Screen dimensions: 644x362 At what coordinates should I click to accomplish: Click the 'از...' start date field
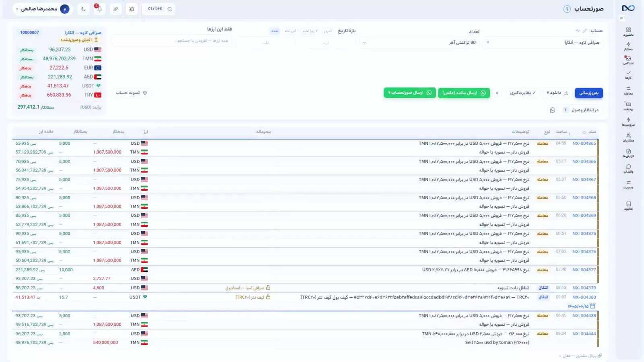(325, 43)
